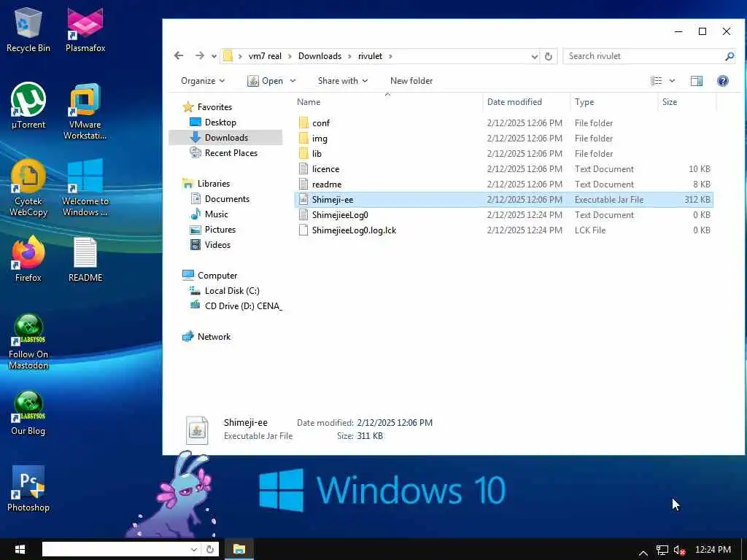747x560 pixels.
Task: Toggle the preview pane icon
Action: coord(697,81)
